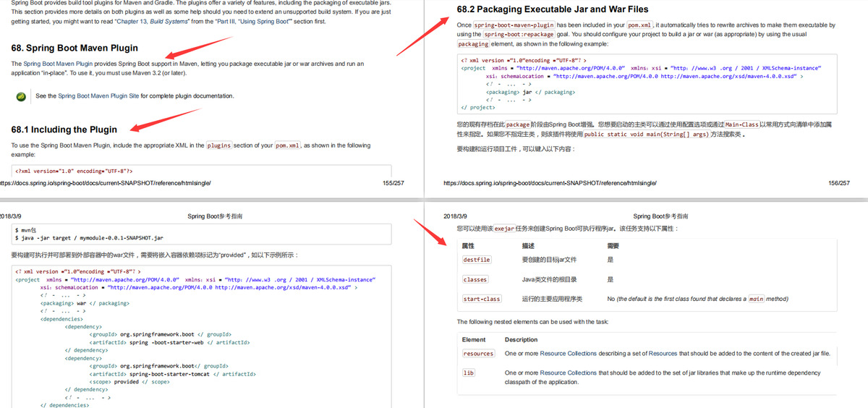Click the "Description" column header

[x=521, y=339]
